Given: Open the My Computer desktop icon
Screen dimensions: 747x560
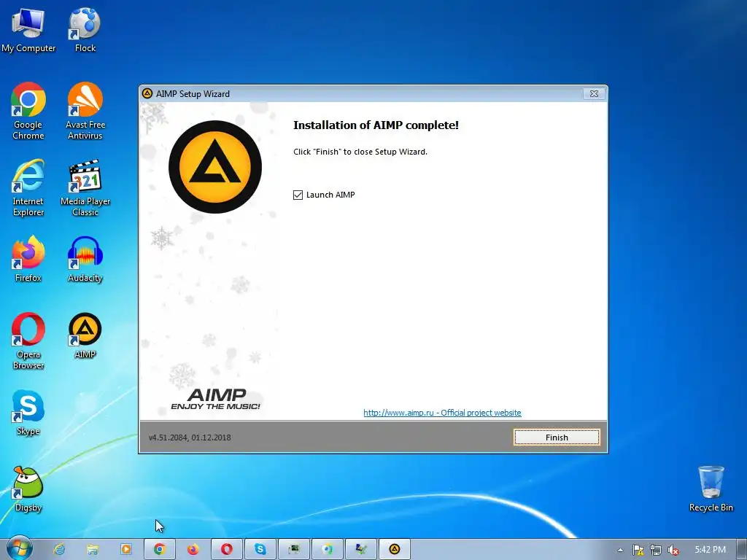Looking at the screenshot, I should tap(28, 29).
